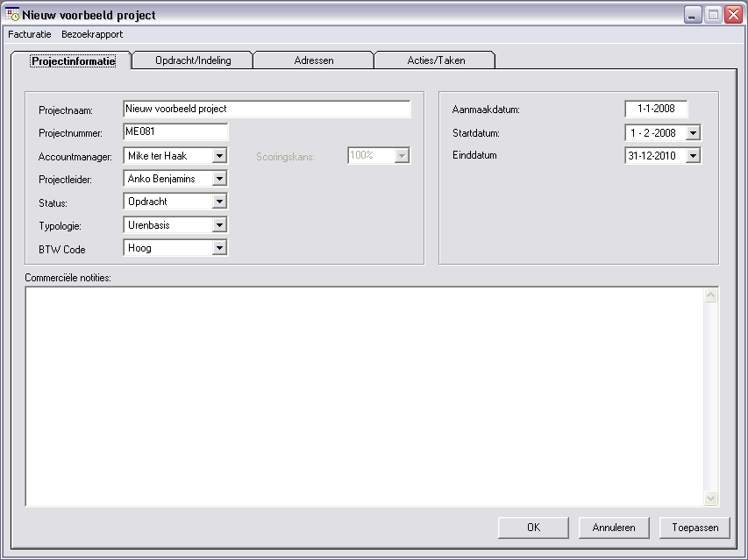Click inside the Commerciële notities text area
Viewport: 748px width, 560px height.
[365, 396]
